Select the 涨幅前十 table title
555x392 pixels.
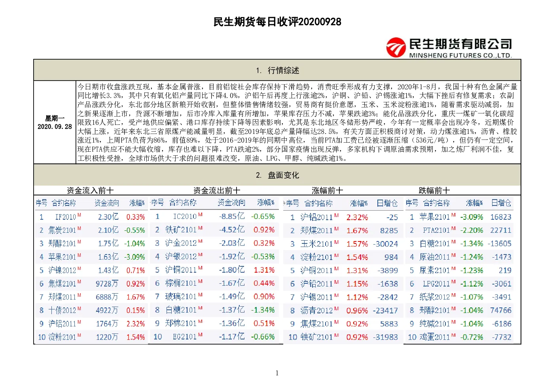click(x=327, y=190)
